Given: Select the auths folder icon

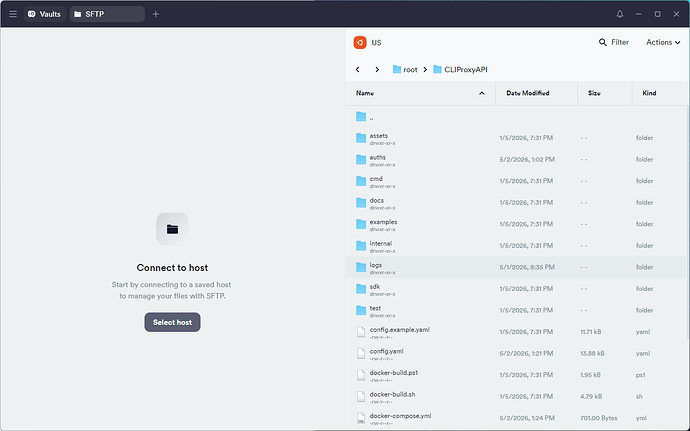Looking at the screenshot, I should [361, 159].
